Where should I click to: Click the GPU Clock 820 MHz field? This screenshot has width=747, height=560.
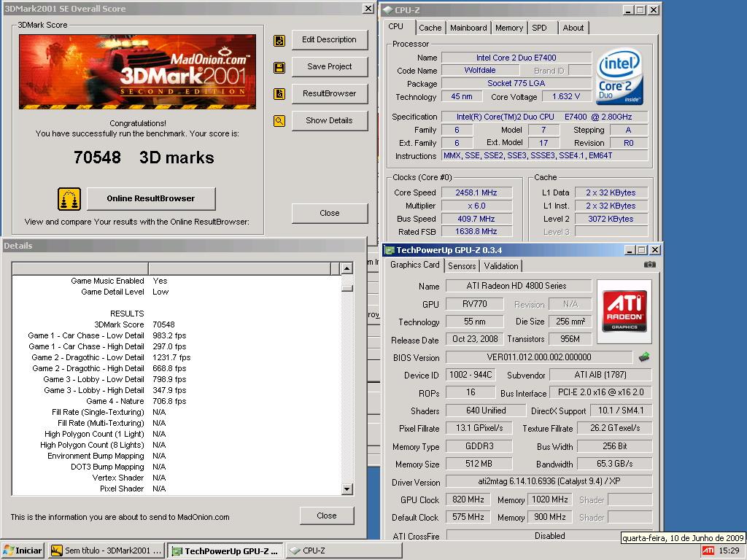click(468, 499)
